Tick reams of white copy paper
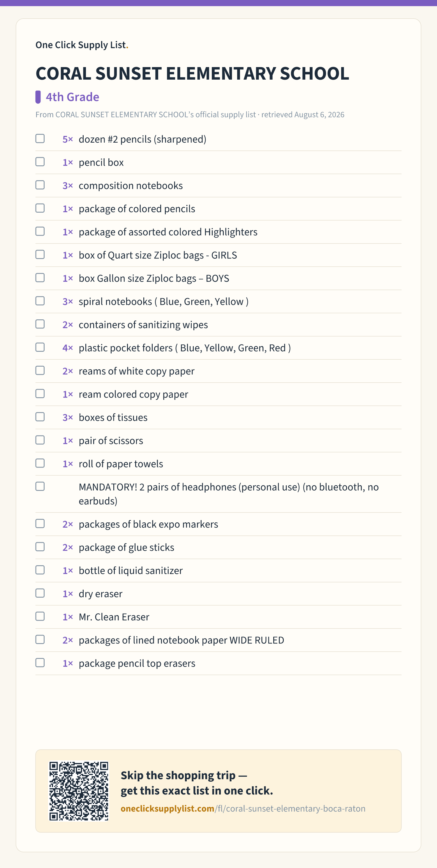Image resolution: width=437 pixels, height=868 pixels. (40, 370)
